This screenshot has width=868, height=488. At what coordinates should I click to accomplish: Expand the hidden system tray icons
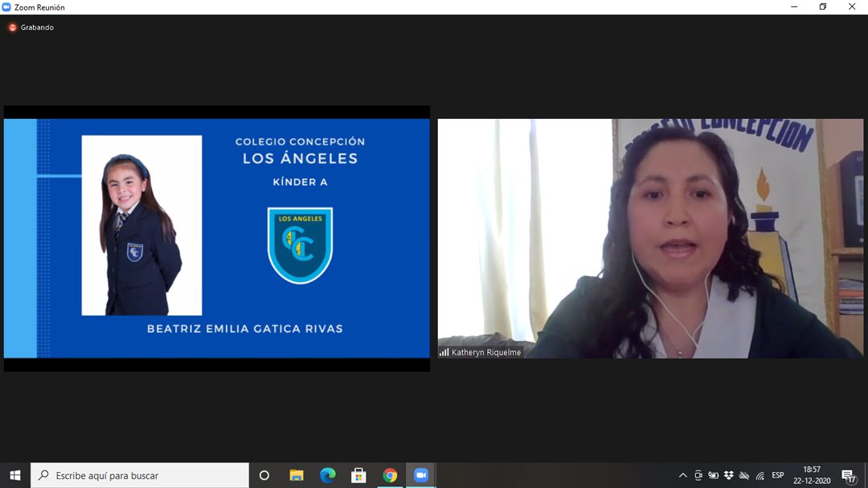point(683,475)
